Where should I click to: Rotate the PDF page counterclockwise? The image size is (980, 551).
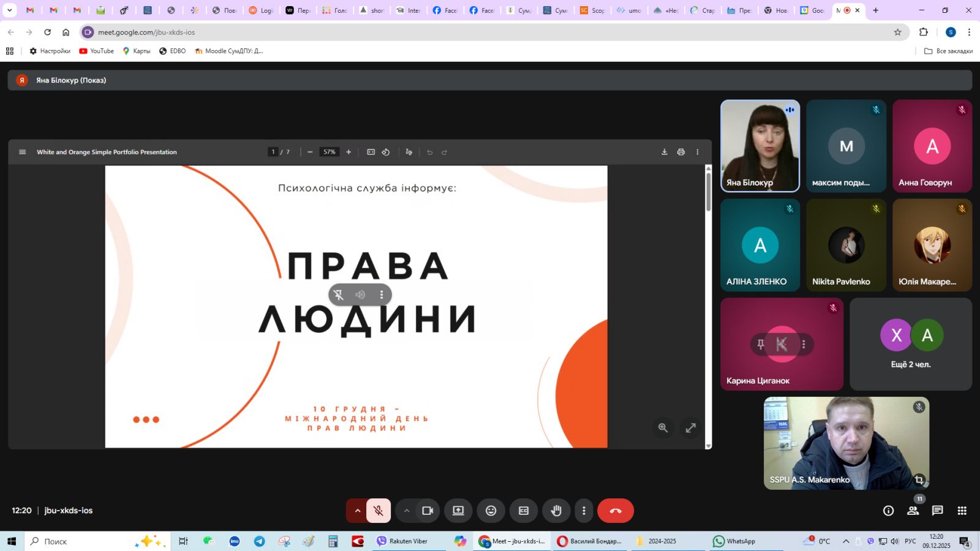pyautogui.click(x=386, y=152)
